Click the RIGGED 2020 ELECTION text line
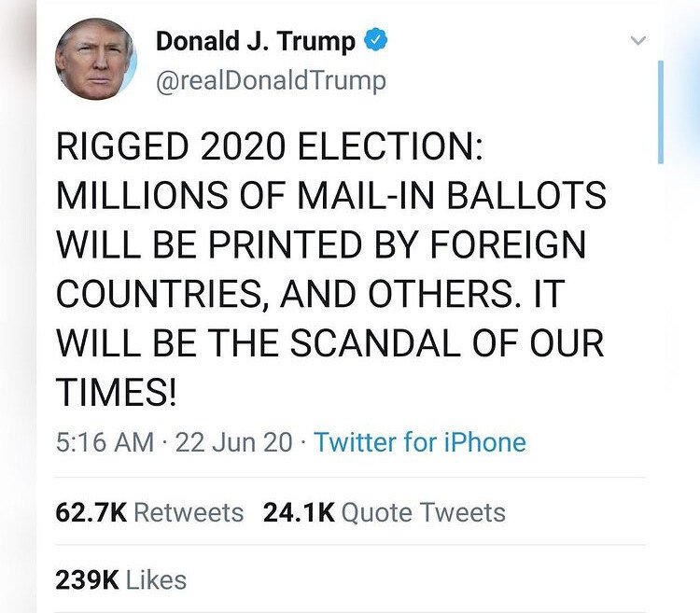This screenshot has width=700, height=613. [269, 146]
